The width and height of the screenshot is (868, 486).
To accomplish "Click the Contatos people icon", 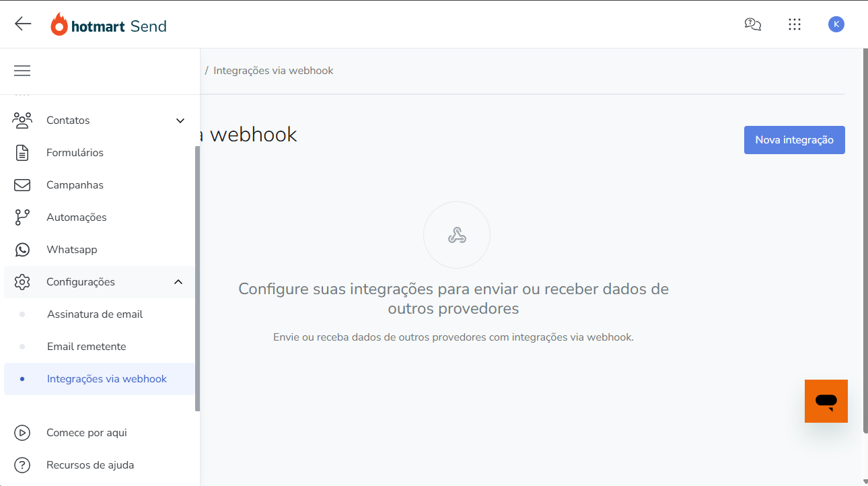I will (22, 120).
